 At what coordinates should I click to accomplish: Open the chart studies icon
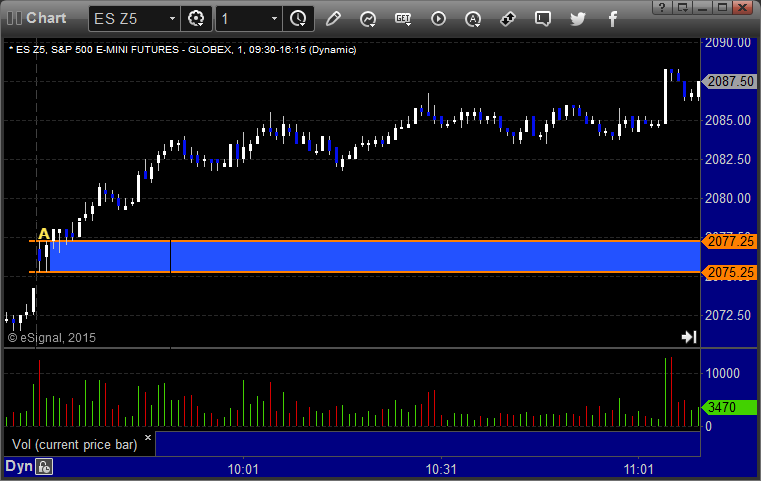368,19
